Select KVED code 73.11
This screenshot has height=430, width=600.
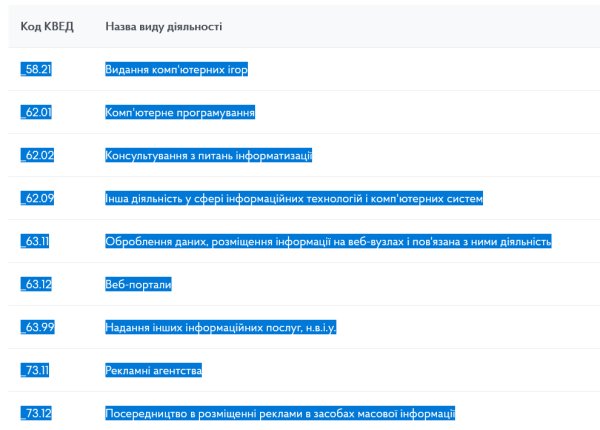coord(37,371)
